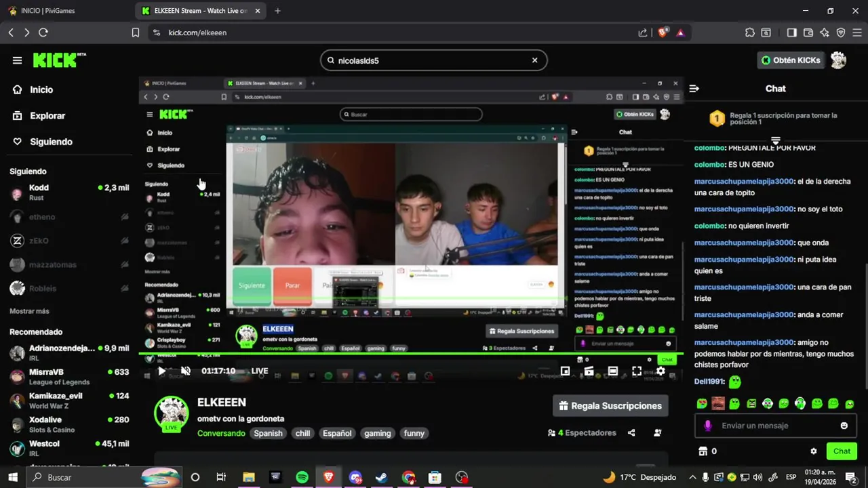Open the profile avatar menu
Viewport: 868px width, 488px height.
tap(839, 60)
